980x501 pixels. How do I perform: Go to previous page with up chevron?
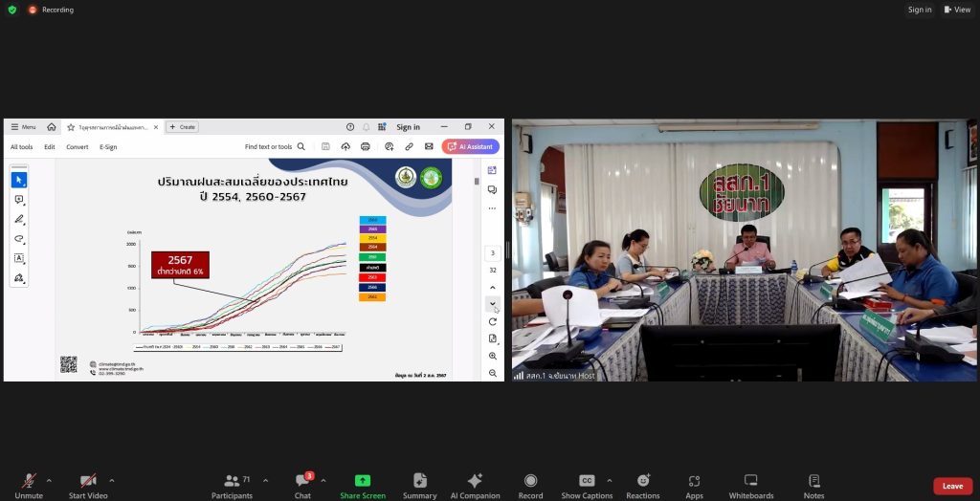(493, 288)
